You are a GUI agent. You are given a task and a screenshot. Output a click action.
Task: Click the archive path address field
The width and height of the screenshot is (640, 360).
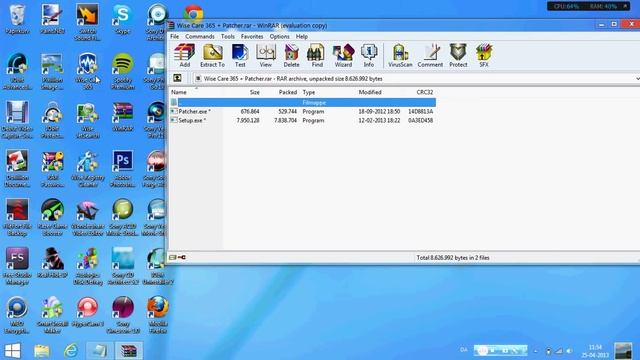(x=416, y=78)
